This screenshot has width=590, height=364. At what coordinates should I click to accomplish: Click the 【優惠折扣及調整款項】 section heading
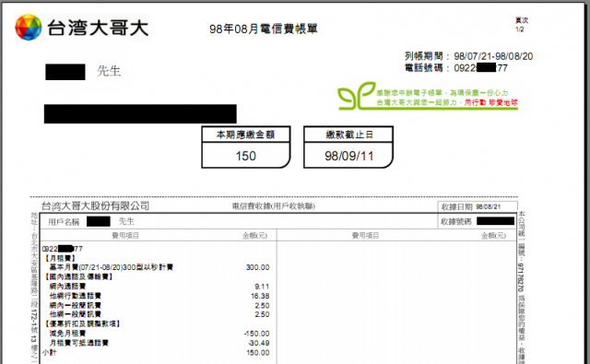point(82,323)
